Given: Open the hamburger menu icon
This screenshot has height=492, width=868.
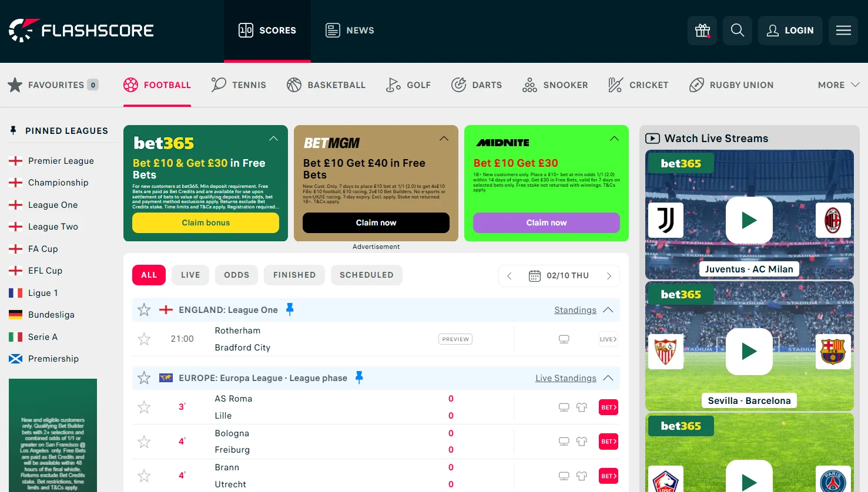Looking at the screenshot, I should coord(843,31).
